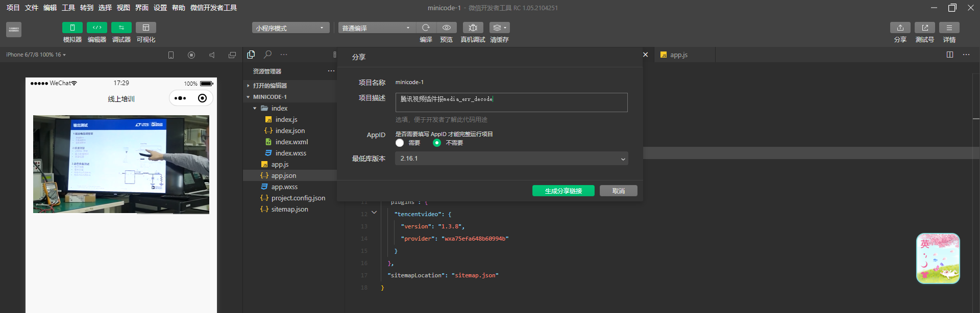980x313 pixels.
Task: Click the clear cache (清缓存) icon
Action: 497,28
